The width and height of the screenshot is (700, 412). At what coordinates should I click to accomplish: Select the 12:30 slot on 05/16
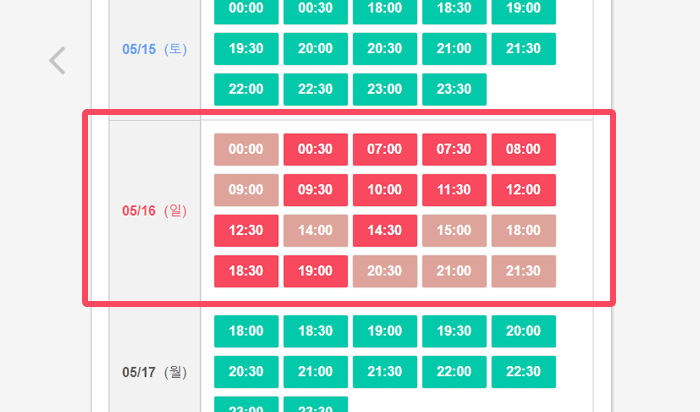pyautogui.click(x=246, y=230)
